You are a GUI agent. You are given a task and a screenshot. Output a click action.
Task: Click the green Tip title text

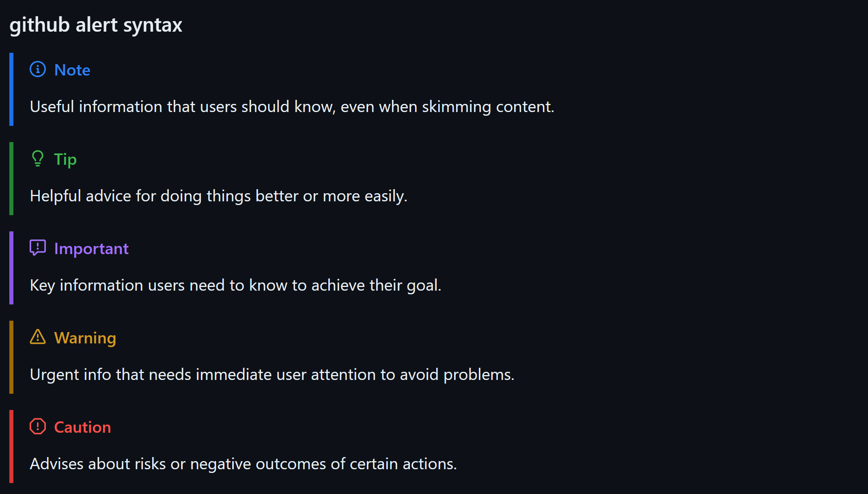pos(65,159)
